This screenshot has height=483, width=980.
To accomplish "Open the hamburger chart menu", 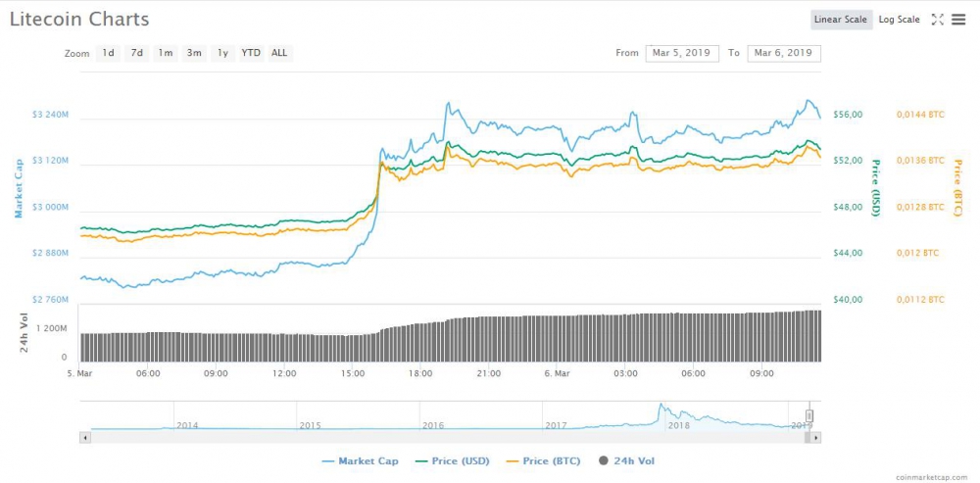I will pyautogui.click(x=958, y=20).
